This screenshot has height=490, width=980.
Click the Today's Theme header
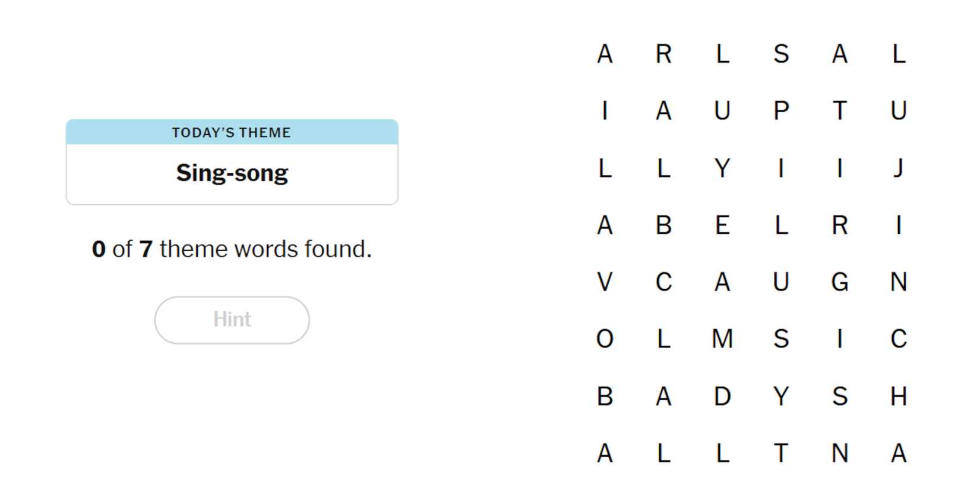pyautogui.click(x=232, y=132)
